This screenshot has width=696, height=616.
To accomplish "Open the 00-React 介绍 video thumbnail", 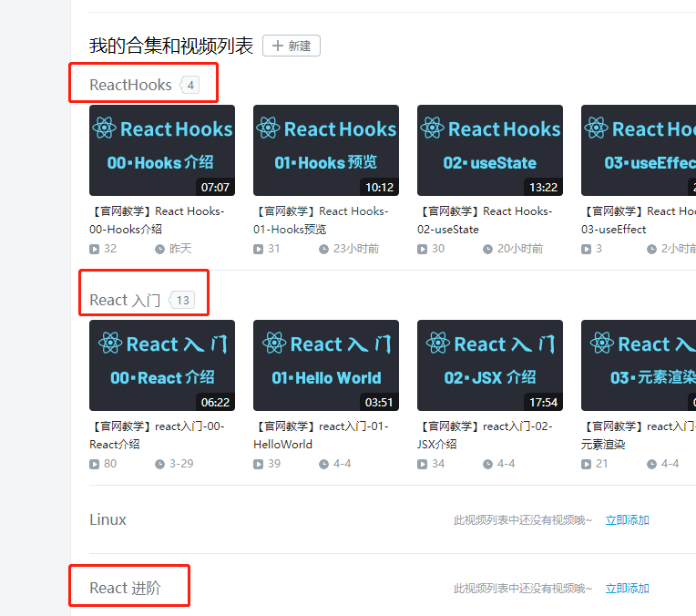I will [x=162, y=365].
